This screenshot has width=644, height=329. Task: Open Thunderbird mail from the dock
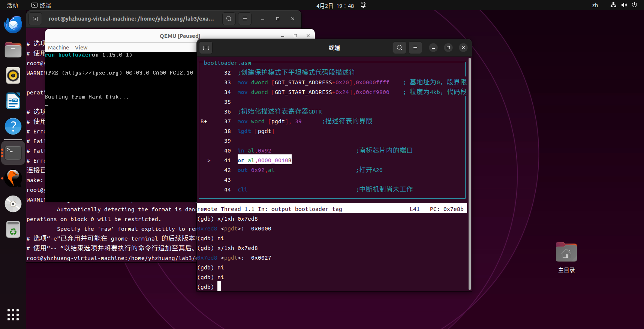coord(13,24)
